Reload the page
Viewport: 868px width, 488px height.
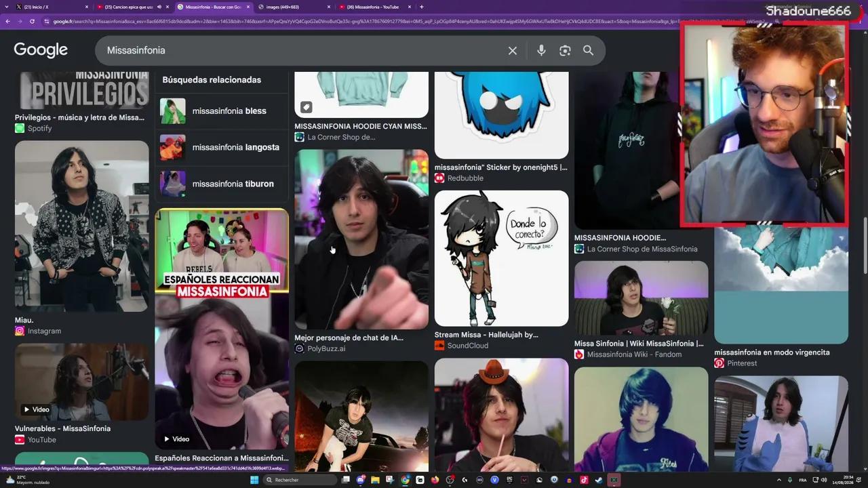pyautogui.click(x=32, y=21)
